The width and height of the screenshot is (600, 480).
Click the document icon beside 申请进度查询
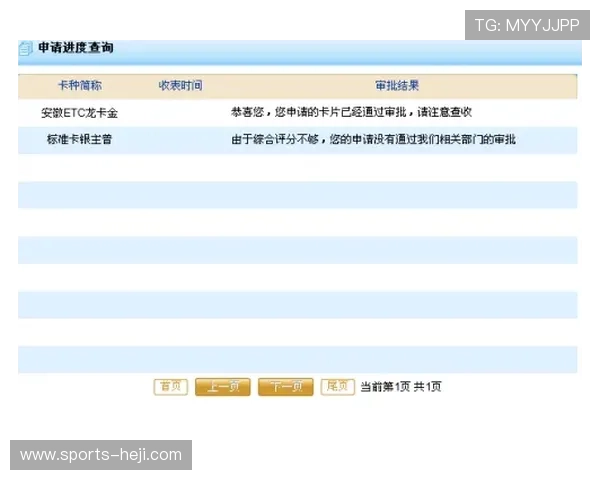point(25,49)
